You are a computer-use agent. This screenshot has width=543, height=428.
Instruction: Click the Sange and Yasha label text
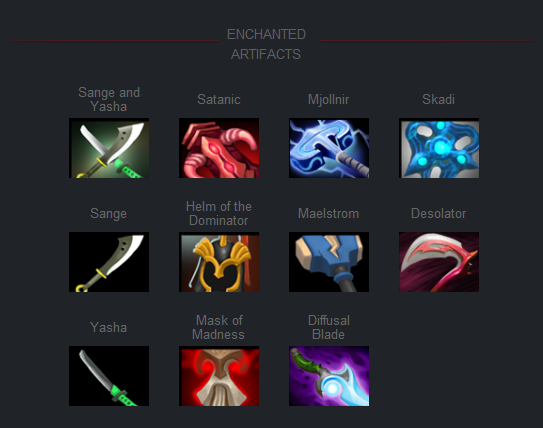[109, 99]
